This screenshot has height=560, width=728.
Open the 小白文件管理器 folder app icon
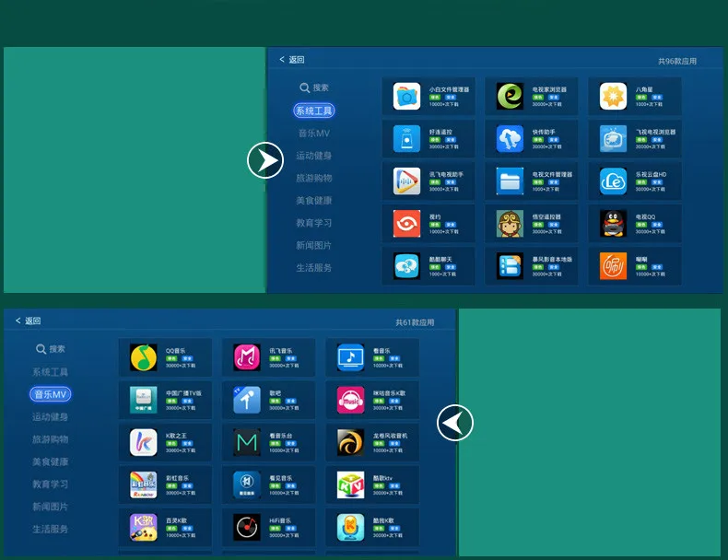click(406, 97)
